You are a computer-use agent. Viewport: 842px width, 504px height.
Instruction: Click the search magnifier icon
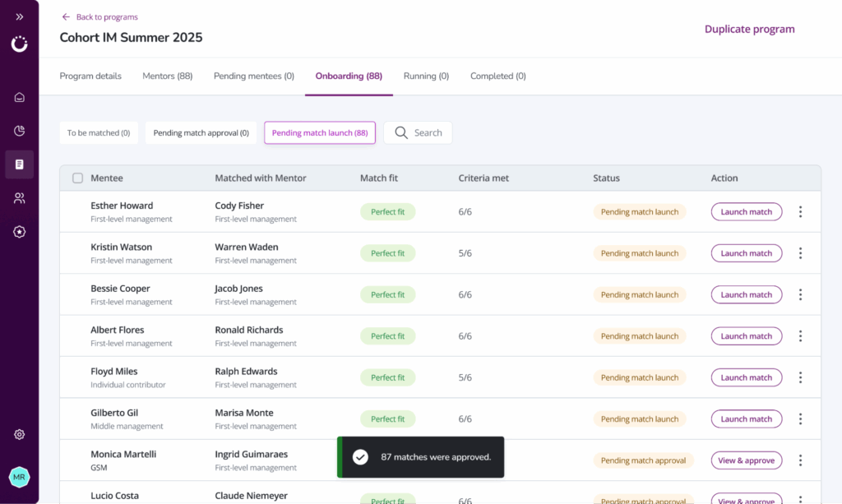401,132
